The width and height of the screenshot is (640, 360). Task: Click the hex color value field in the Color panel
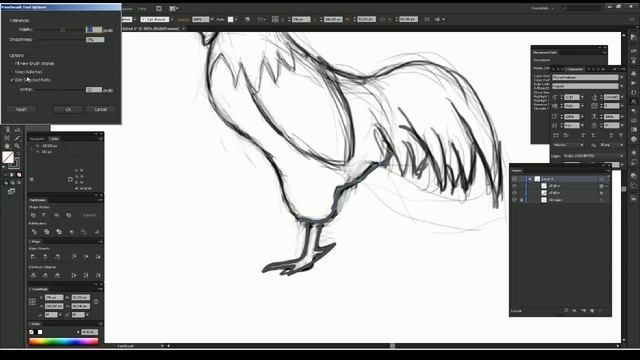click(x=89, y=332)
